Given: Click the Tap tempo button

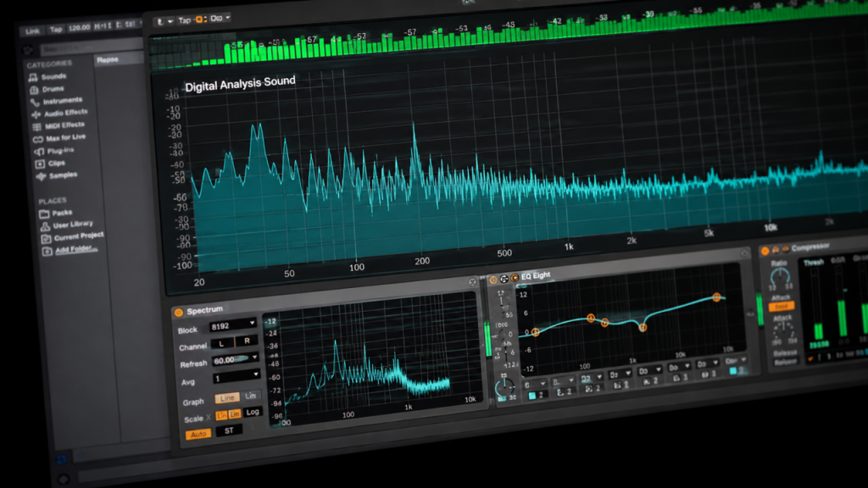Looking at the screenshot, I should (x=56, y=30).
